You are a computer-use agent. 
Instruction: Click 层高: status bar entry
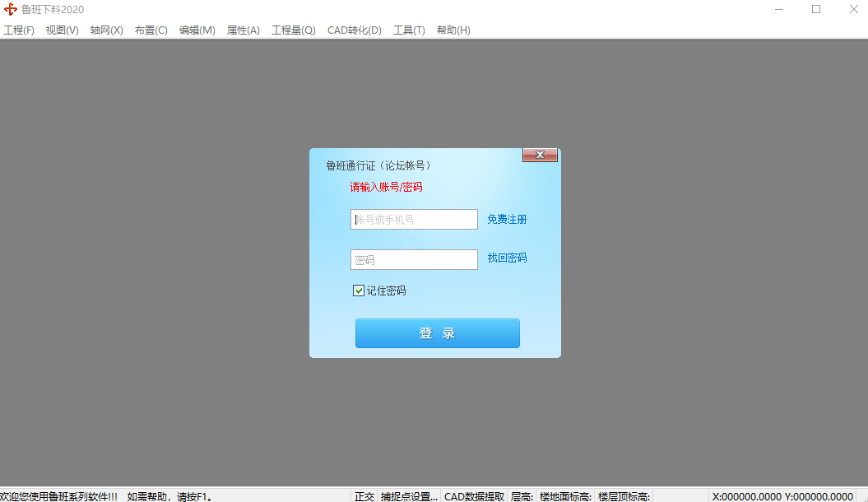(522, 496)
